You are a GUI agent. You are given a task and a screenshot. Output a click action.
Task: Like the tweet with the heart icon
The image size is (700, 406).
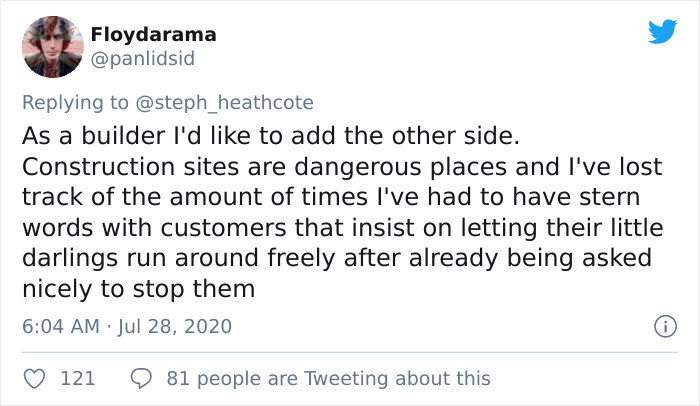click(x=35, y=378)
